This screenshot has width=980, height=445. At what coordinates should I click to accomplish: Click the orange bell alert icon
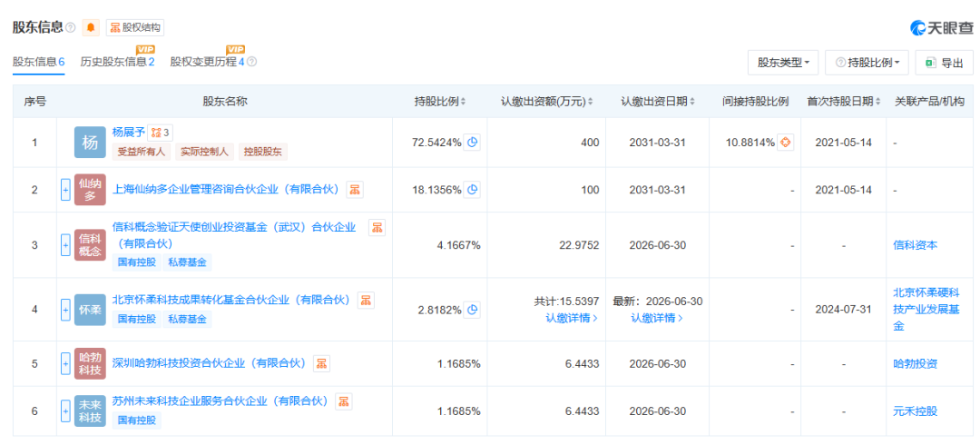pyautogui.click(x=92, y=27)
